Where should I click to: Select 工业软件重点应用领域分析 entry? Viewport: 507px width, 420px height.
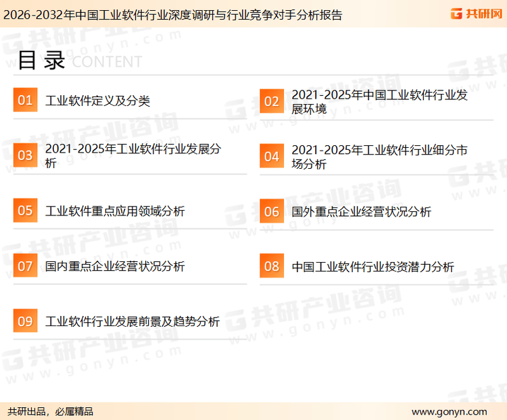[115, 211]
